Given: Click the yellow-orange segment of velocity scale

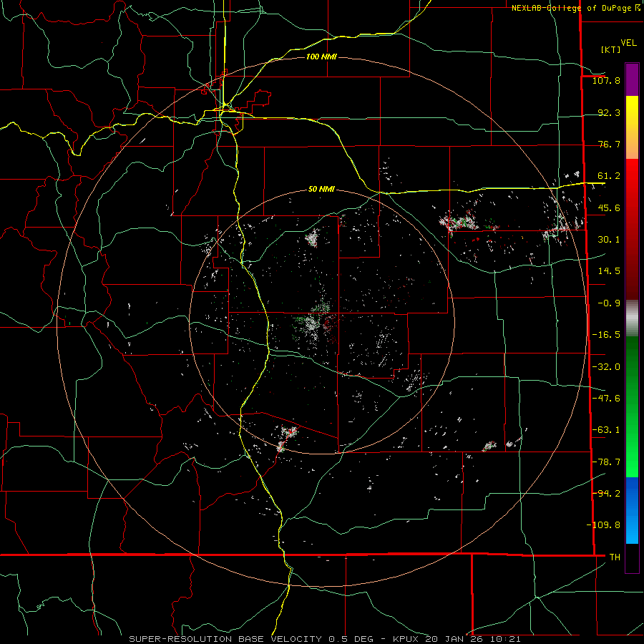Looking at the screenshot, I should click(x=632, y=127).
